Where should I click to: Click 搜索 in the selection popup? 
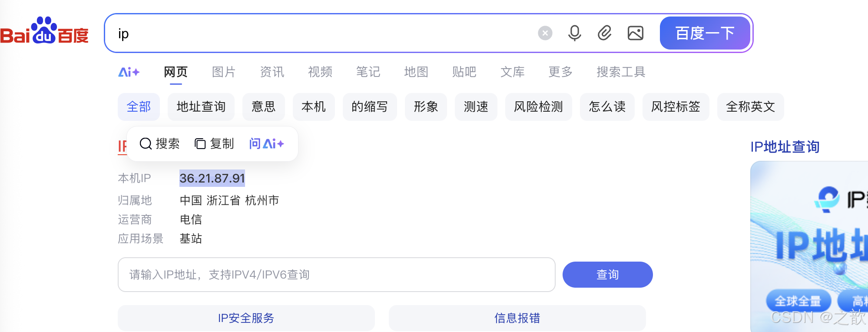click(x=159, y=144)
